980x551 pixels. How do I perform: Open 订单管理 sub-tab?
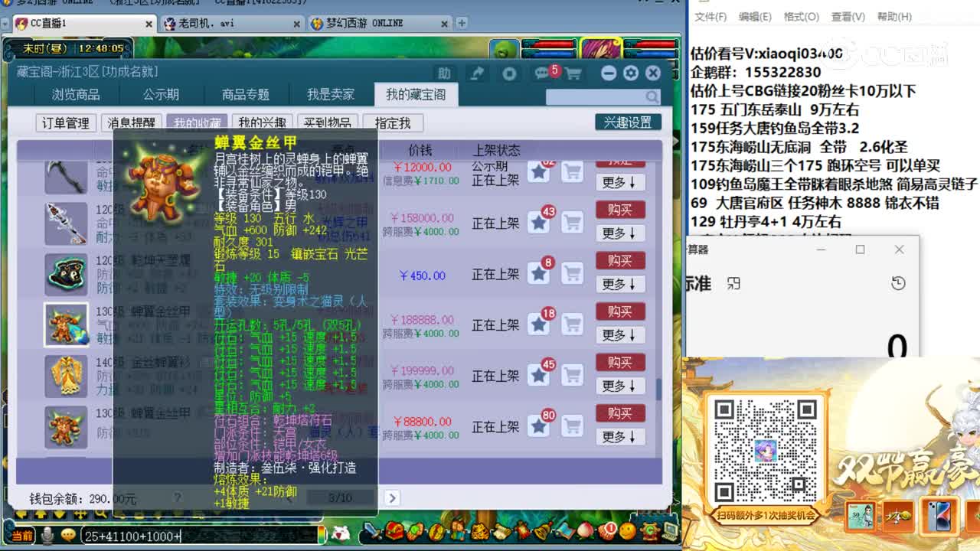pos(66,122)
